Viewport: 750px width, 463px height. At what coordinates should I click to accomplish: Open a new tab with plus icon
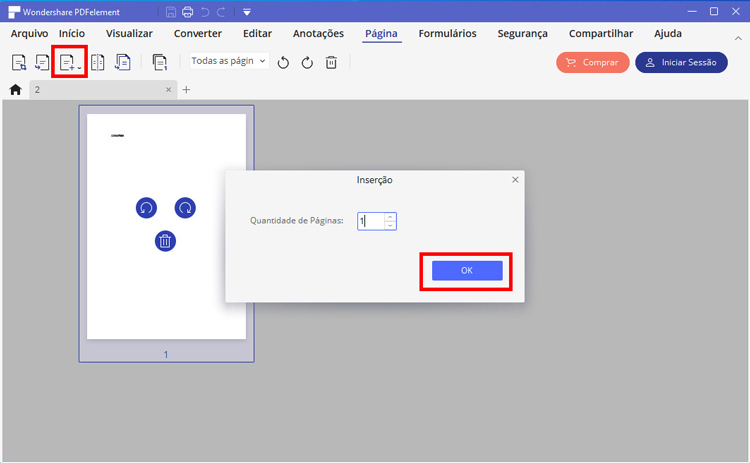187,89
